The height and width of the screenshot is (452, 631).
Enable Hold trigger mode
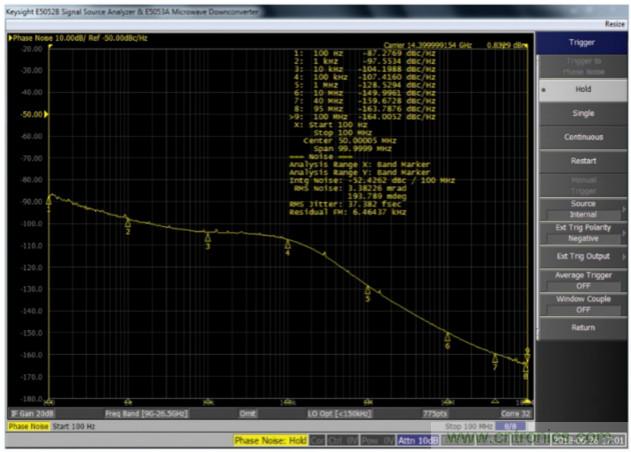click(x=582, y=90)
